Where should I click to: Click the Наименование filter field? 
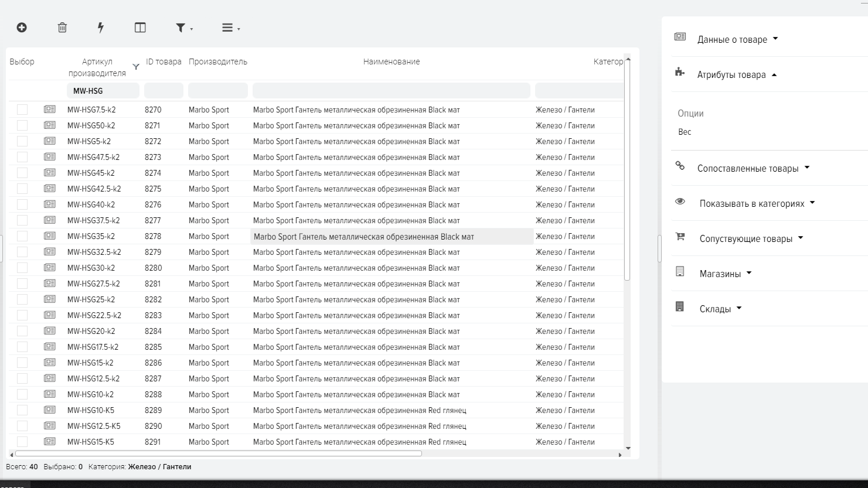(x=392, y=91)
